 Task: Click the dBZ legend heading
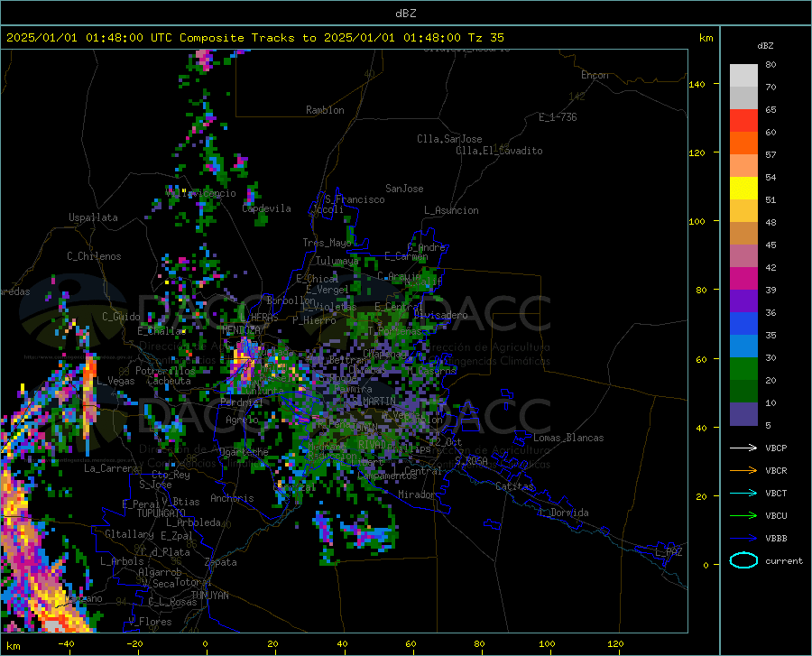765,45
